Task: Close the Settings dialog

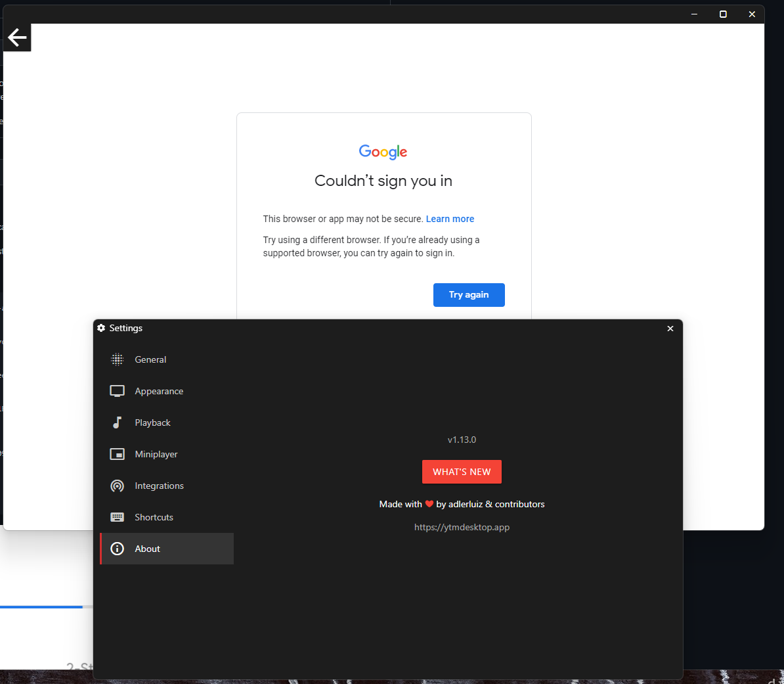Action: tap(670, 329)
